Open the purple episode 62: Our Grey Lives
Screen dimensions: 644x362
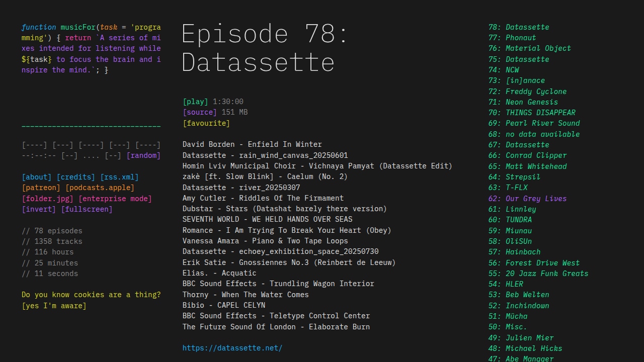(527, 199)
